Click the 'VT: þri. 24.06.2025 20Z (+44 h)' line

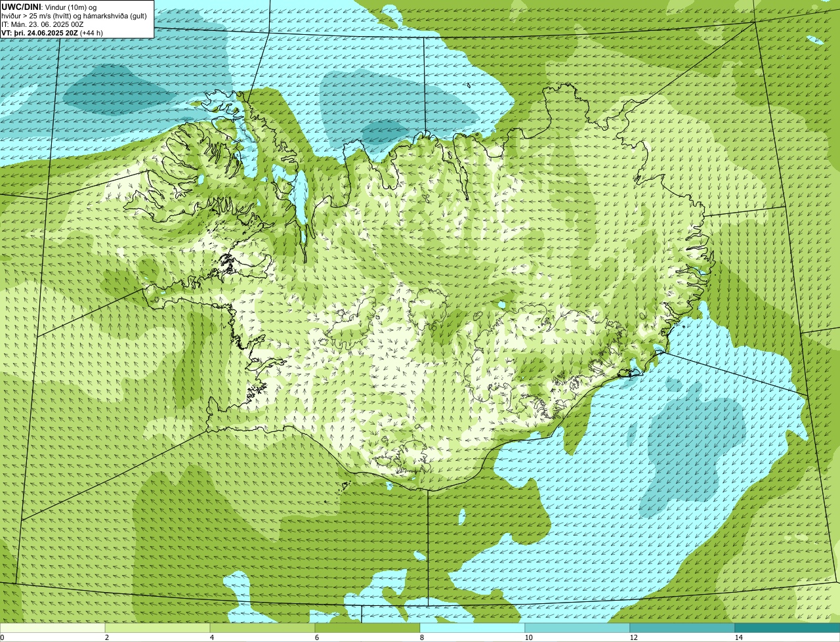[x=52, y=33]
